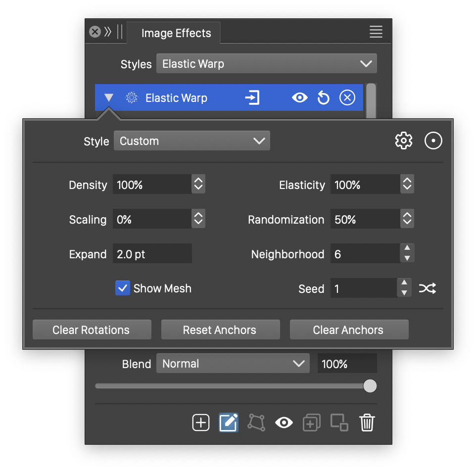Toggle Elastic Warp visibility eye in blue row

[299, 98]
